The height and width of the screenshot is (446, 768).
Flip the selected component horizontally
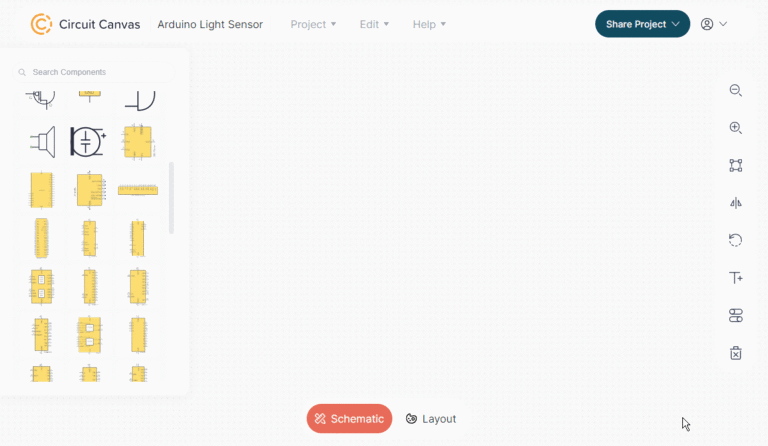click(736, 203)
